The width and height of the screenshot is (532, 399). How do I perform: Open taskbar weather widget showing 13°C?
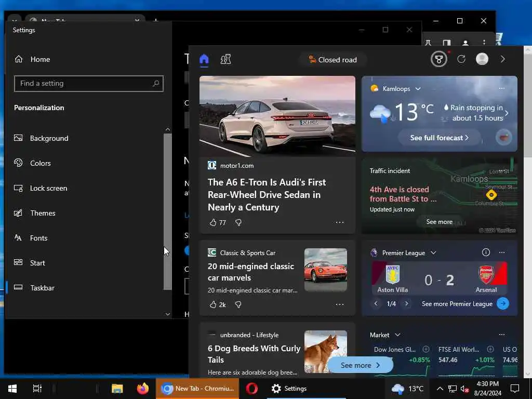(x=407, y=389)
